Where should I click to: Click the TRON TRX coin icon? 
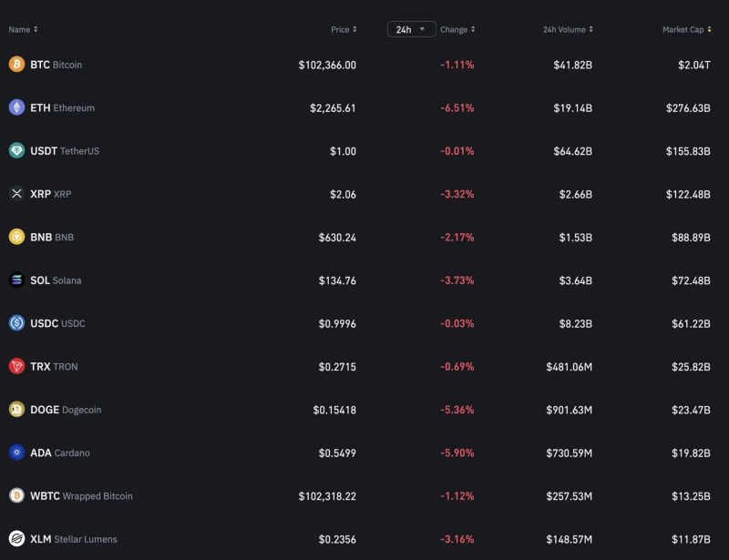point(16,366)
